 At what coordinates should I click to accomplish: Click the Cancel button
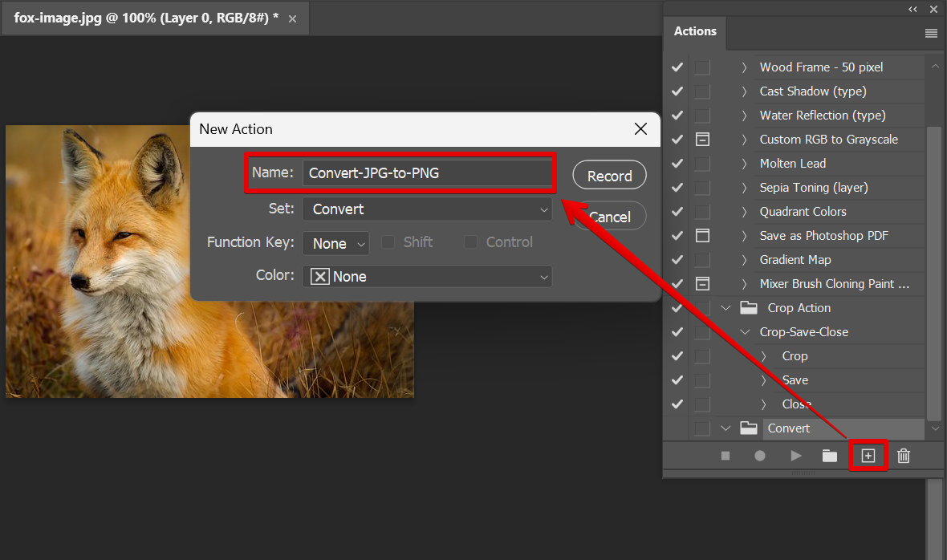[609, 217]
